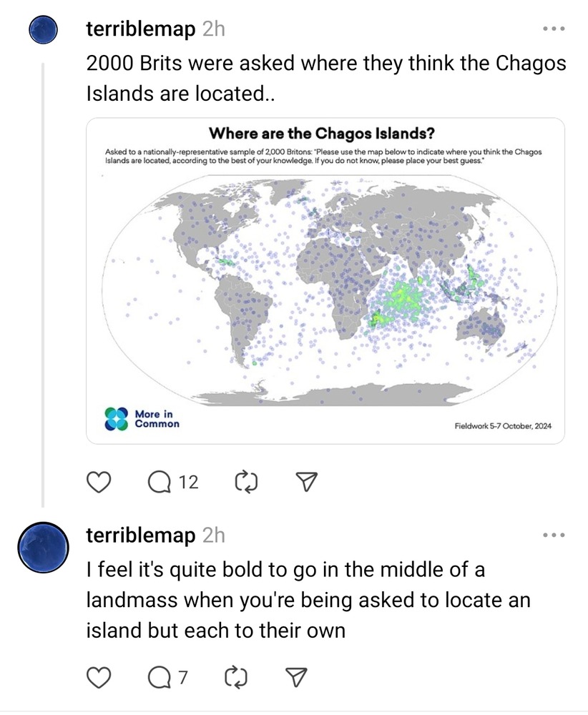The width and height of the screenshot is (588, 715).
Task: Click the first post's 2h timestamp
Action: pos(213,29)
